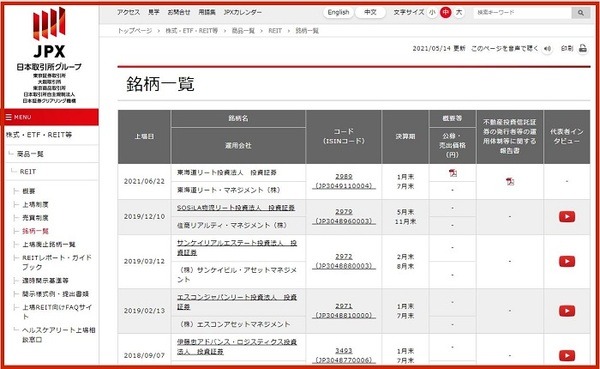The width and height of the screenshot is (600, 369).
Task: Play YouTube interview for 2019/03/12 row
Action: click(x=567, y=261)
